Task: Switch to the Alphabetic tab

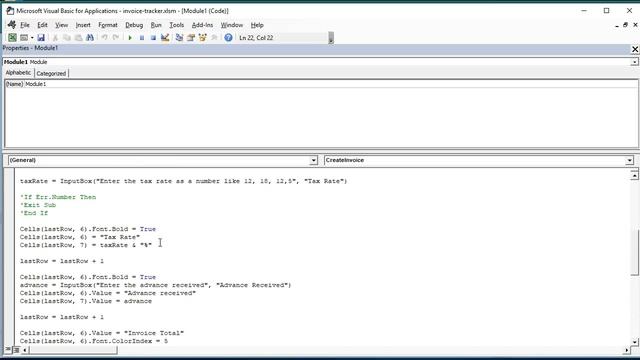Action: [18, 73]
